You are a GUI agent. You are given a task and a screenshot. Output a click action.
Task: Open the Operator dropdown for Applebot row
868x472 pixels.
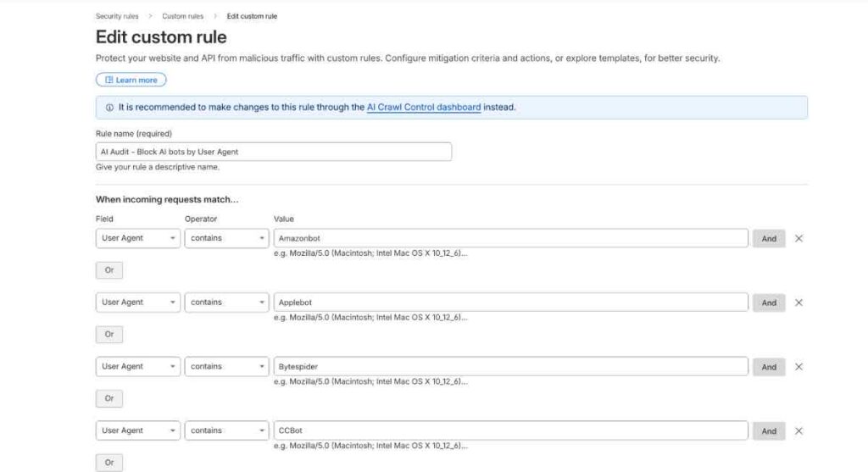226,303
